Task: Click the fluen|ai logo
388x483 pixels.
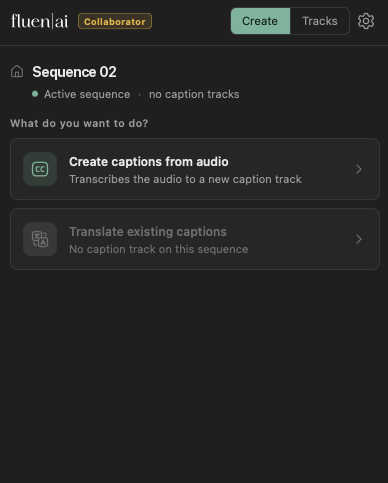Action: [x=39, y=21]
